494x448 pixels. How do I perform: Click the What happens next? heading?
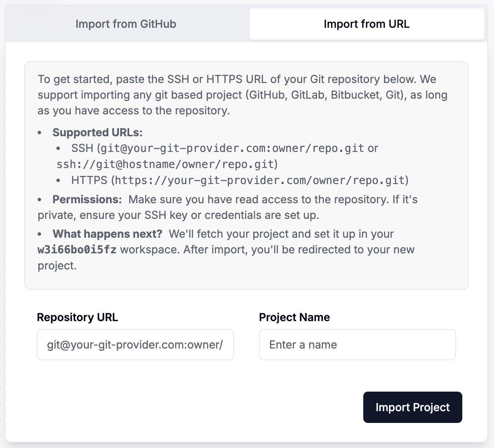pos(108,234)
